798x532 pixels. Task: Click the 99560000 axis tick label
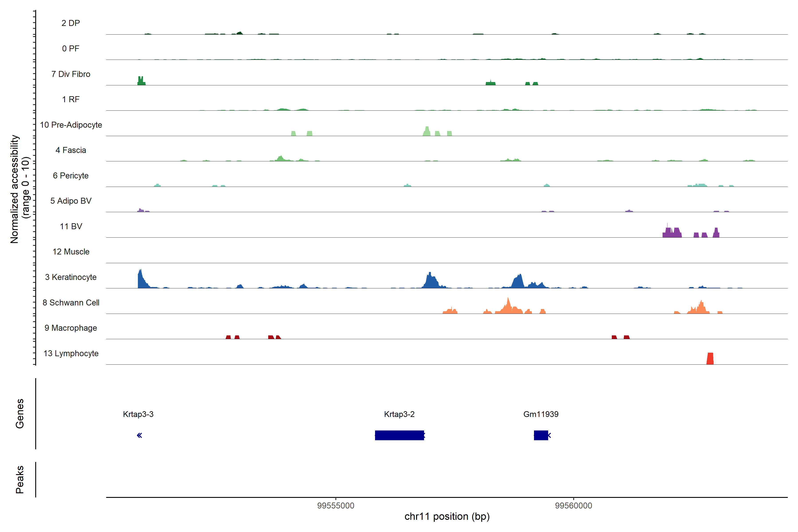(x=573, y=506)
